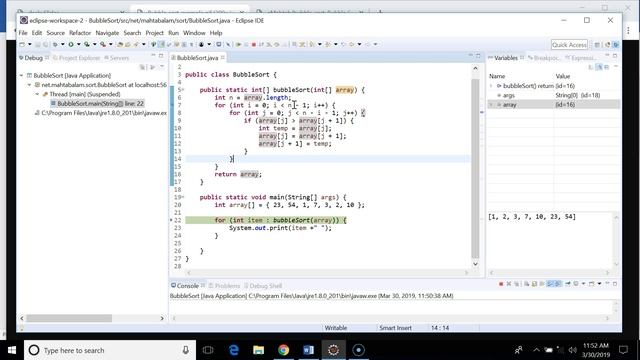This screenshot has width=640, height=360.
Task: Select the Debug perspective icon at top right
Action: pos(616,44)
